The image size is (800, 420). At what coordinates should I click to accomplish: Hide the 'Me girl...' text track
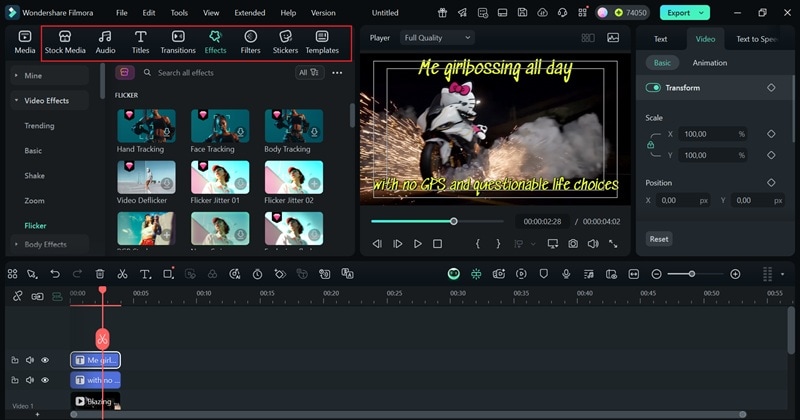coord(45,360)
